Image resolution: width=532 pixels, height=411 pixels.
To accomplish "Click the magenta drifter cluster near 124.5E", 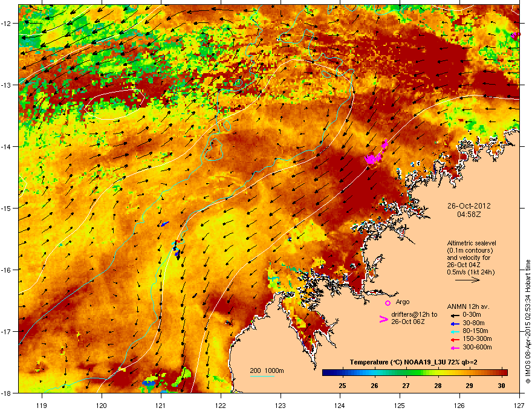I will [x=373, y=158].
